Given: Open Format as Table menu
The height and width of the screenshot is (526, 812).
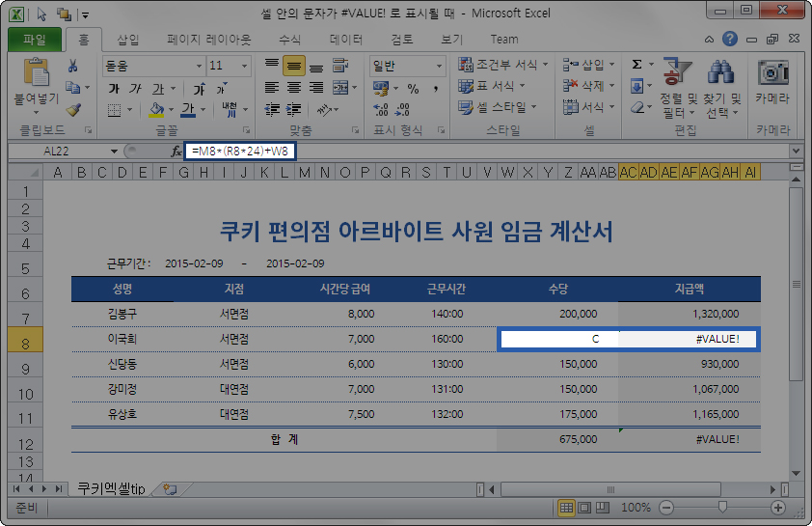Looking at the screenshot, I should pyautogui.click(x=492, y=86).
